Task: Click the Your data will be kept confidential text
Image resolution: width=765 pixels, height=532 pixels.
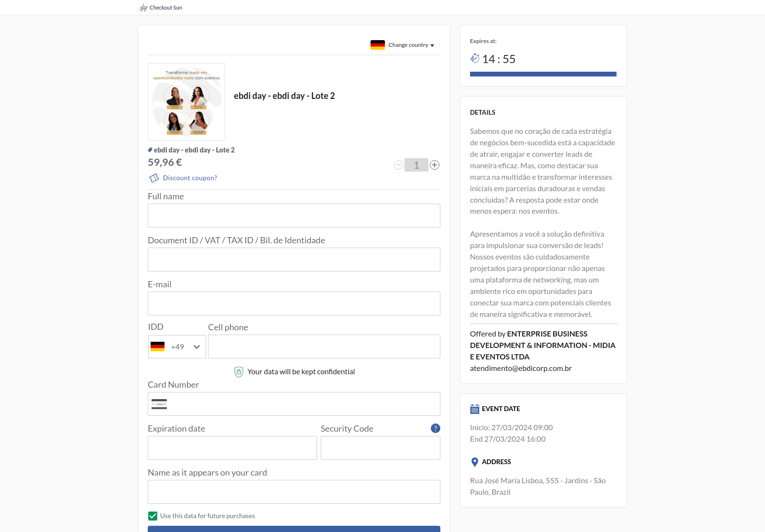Action: [x=301, y=372]
